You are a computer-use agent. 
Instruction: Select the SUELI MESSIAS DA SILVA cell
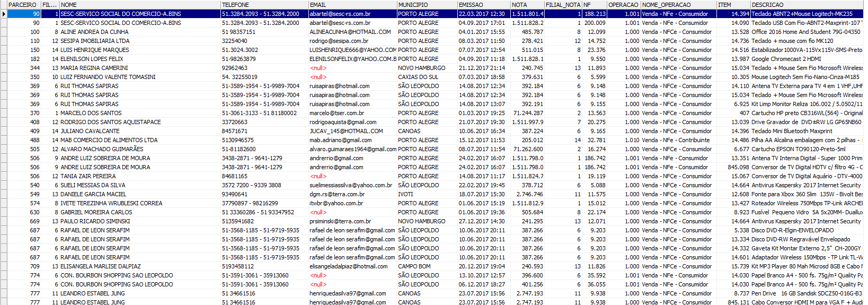[140, 185]
